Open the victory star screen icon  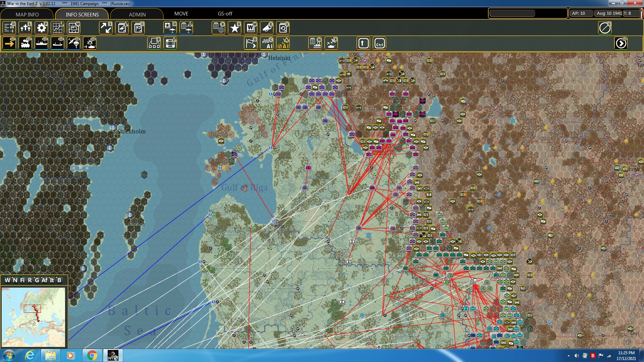click(234, 28)
